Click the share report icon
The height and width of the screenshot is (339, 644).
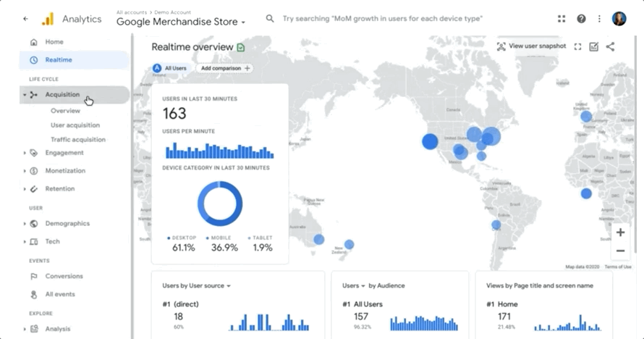tap(610, 46)
